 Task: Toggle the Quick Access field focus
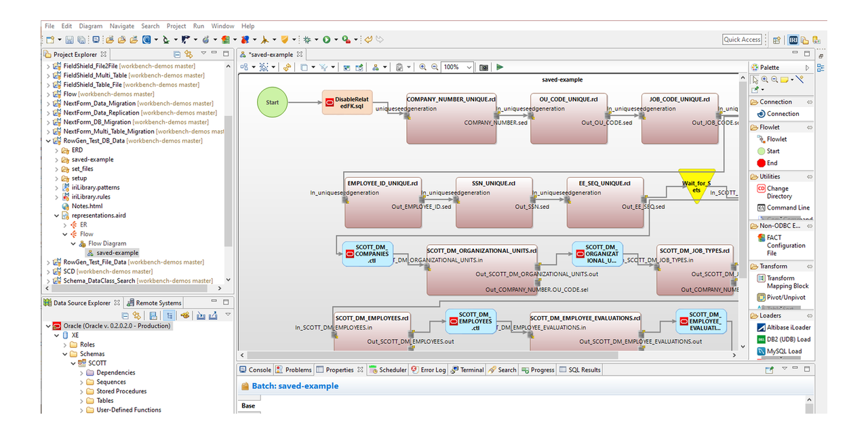pyautogui.click(x=742, y=39)
